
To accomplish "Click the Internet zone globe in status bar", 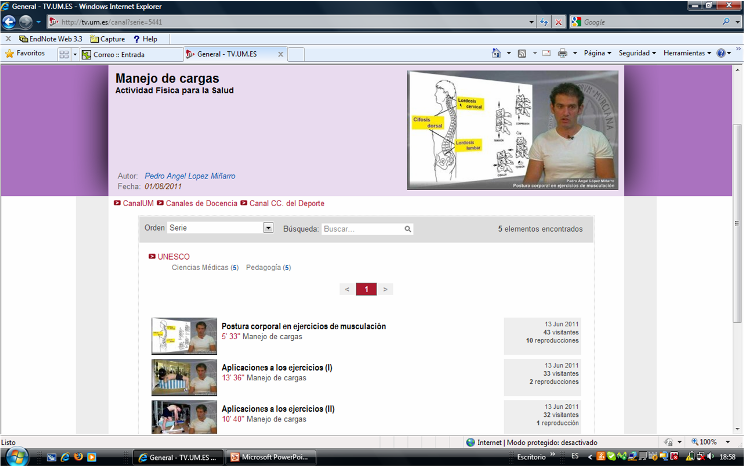I will [x=471, y=442].
